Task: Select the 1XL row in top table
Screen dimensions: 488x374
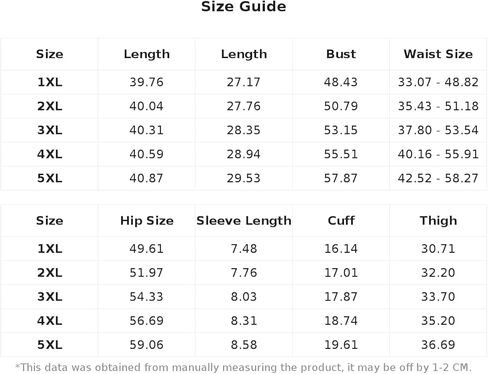Action: 244,82
